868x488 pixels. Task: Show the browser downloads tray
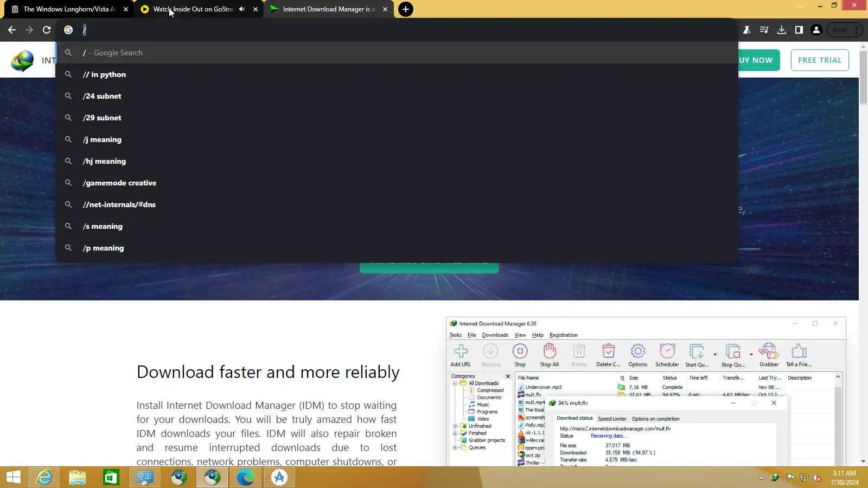click(781, 30)
